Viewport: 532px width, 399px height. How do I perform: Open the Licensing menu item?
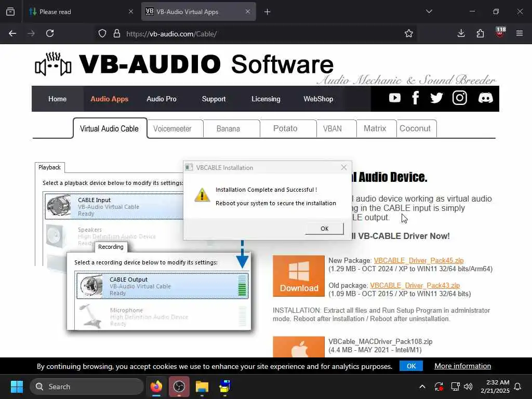tap(265, 99)
